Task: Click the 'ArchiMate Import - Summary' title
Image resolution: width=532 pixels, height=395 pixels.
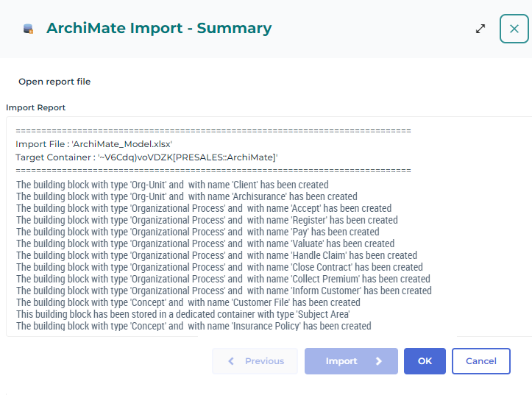Action: click(x=159, y=29)
